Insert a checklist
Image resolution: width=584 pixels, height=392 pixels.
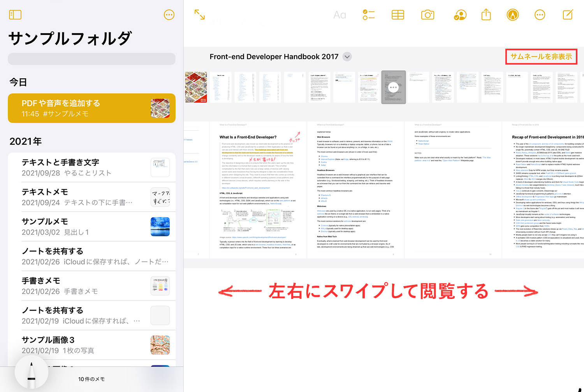click(x=368, y=15)
